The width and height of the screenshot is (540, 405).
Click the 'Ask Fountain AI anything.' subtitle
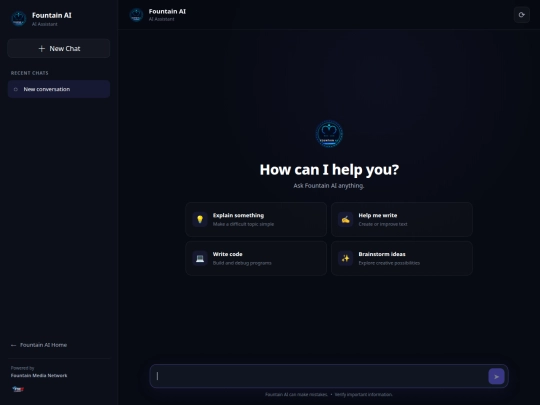[x=329, y=186]
